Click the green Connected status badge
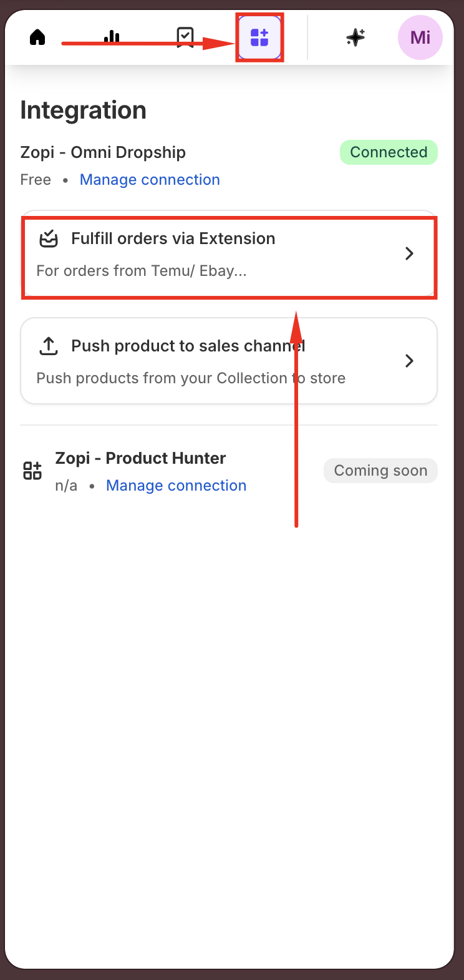 coord(389,152)
